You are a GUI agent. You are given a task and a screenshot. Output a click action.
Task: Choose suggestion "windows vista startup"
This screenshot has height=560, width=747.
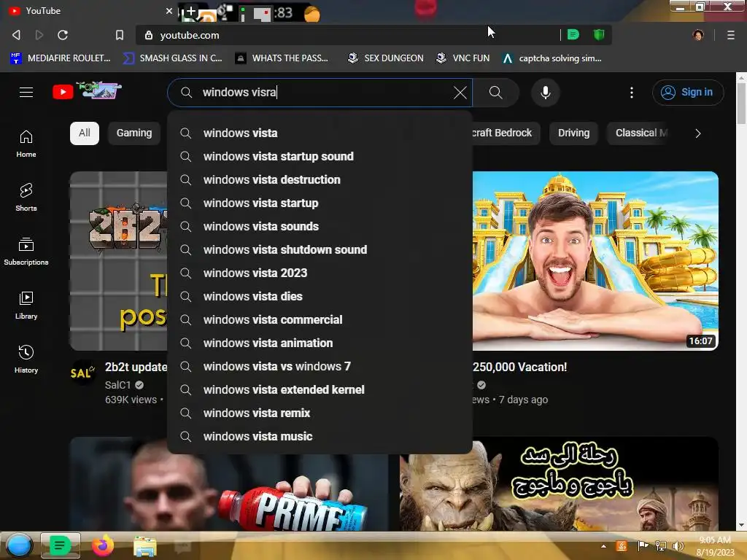(320, 203)
